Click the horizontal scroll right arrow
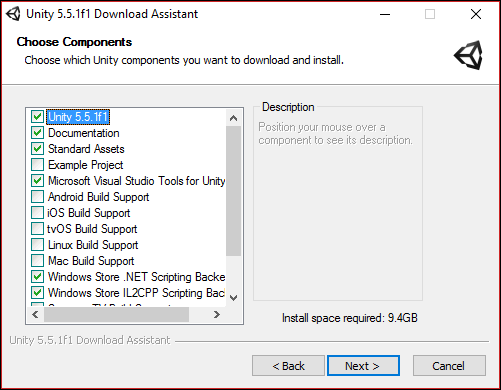 [x=217, y=314]
